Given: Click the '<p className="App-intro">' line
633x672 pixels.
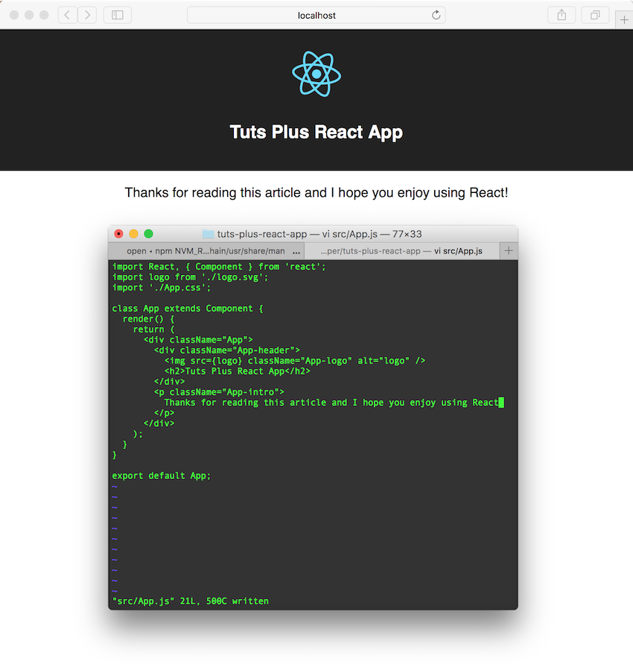Looking at the screenshot, I should point(219,392).
